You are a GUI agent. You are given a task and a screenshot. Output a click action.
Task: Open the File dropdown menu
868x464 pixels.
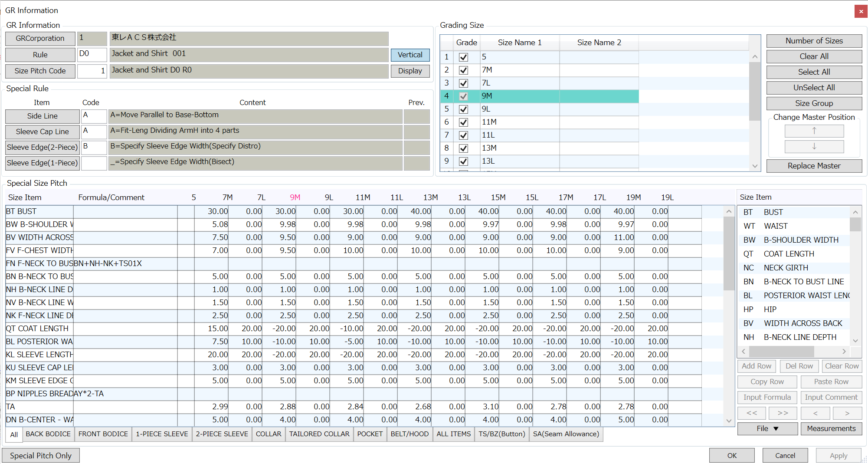pos(767,428)
